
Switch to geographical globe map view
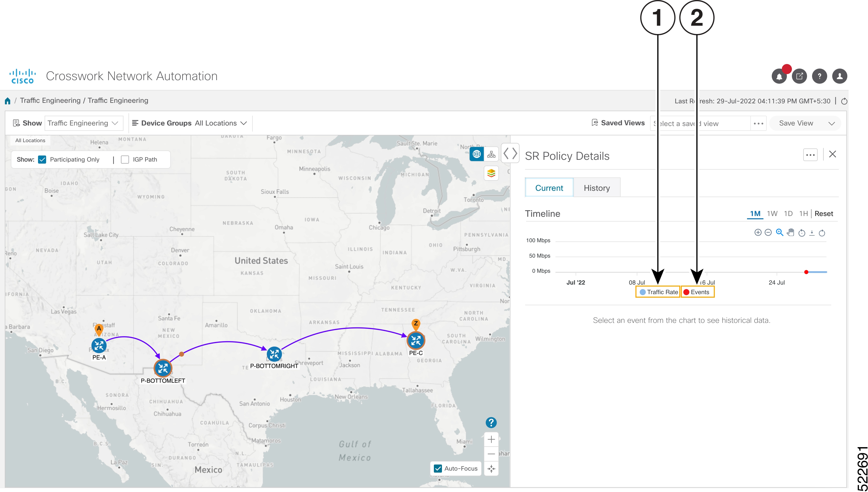pos(476,155)
